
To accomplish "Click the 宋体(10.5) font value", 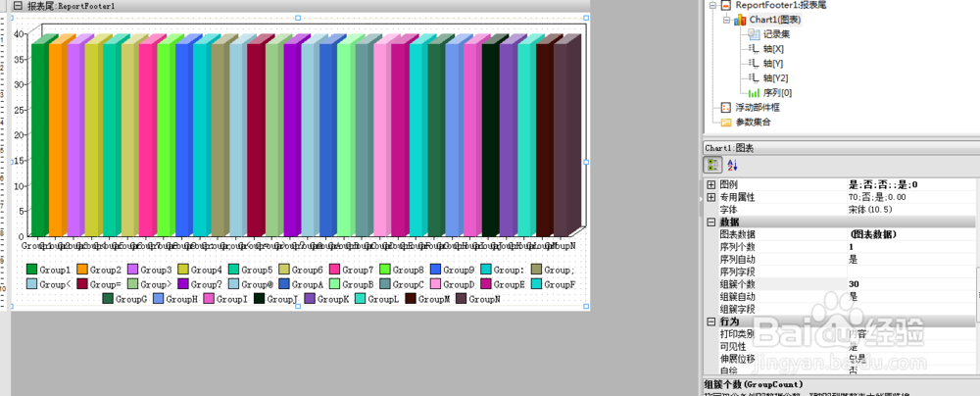I will click(870, 210).
